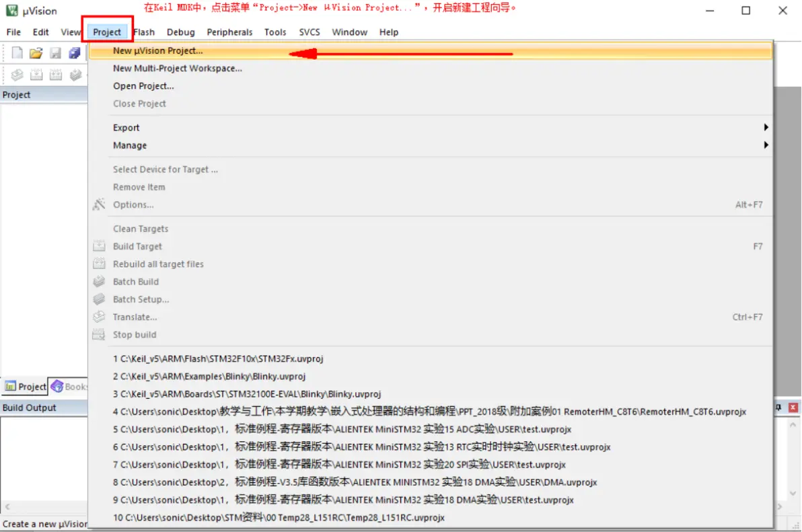Click the Build Output panel title
The width and height of the screenshot is (802, 532).
pyautogui.click(x=29, y=408)
